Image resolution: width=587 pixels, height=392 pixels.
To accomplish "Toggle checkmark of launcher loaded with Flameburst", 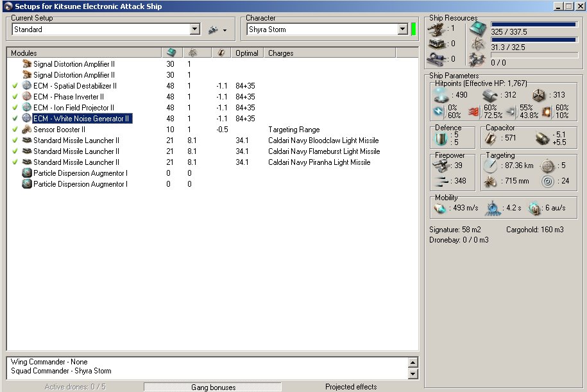I will pos(15,151).
